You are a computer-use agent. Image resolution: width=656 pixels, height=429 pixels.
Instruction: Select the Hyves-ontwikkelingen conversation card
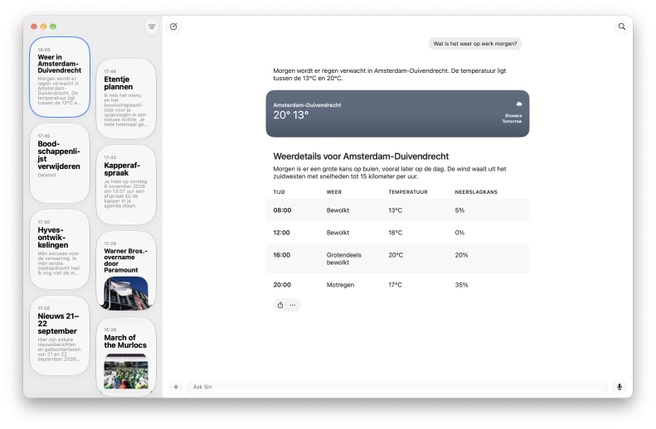[x=60, y=249]
